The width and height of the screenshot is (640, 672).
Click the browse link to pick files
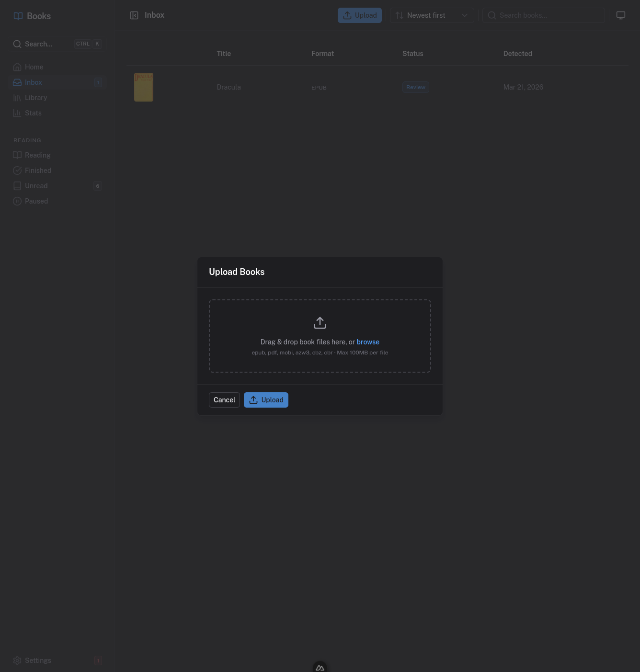[x=368, y=342]
